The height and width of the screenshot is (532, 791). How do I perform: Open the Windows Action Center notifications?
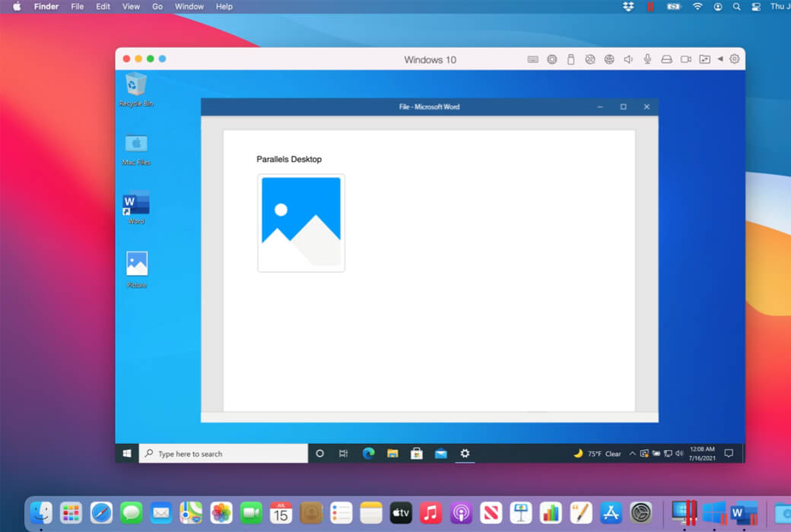(729, 453)
